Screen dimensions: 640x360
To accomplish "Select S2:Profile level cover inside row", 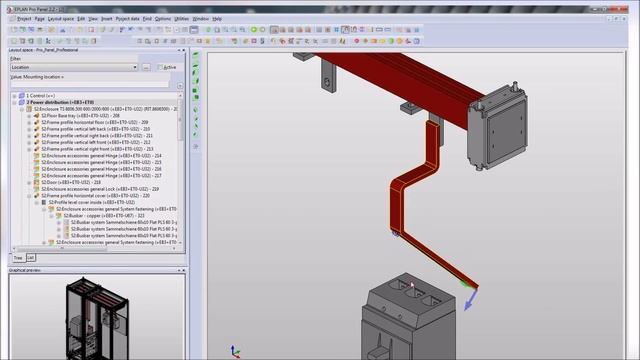I will pos(91,202).
